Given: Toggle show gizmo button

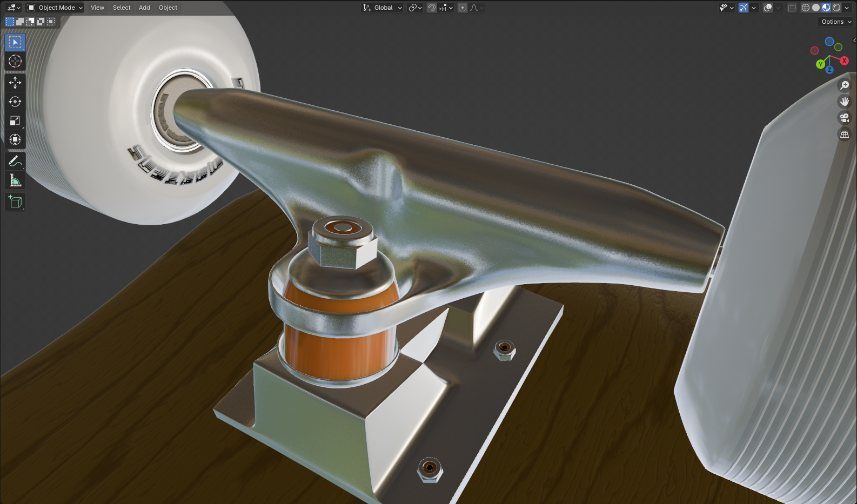Looking at the screenshot, I should 744,8.
